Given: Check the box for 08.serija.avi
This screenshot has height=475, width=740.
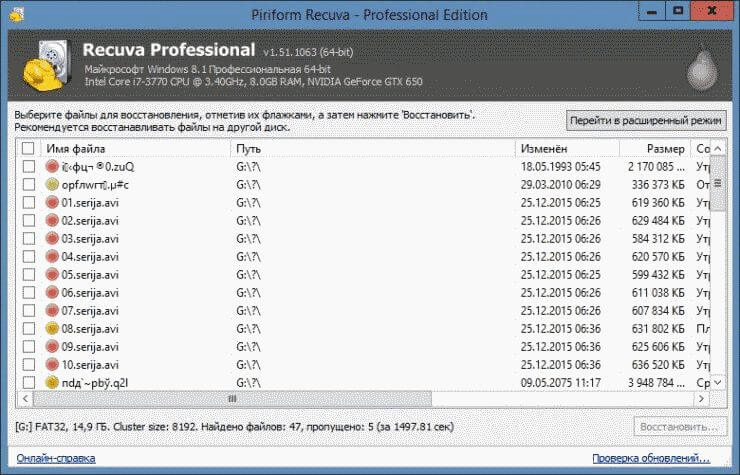Looking at the screenshot, I should [x=29, y=329].
